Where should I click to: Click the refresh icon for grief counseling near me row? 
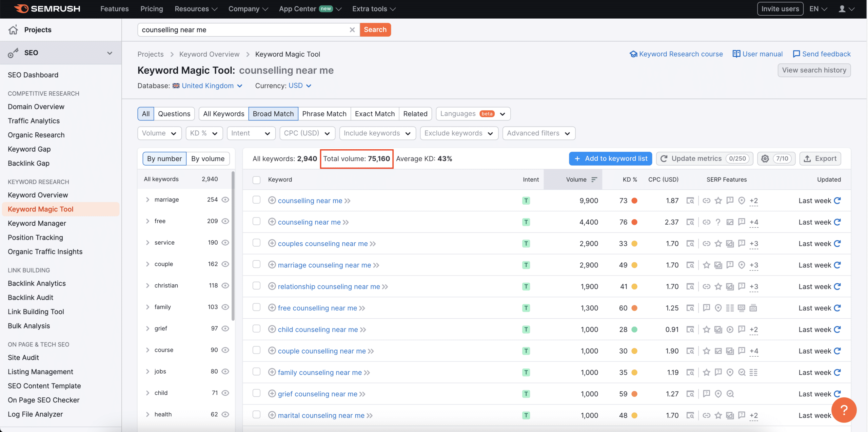click(837, 394)
